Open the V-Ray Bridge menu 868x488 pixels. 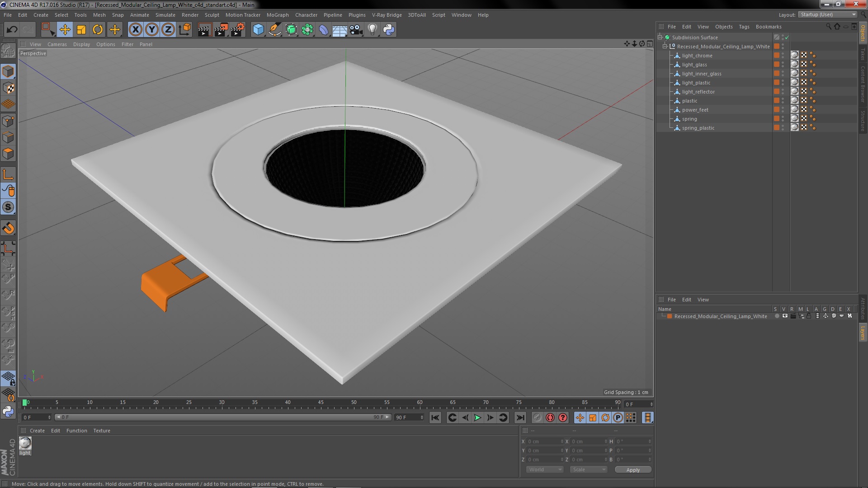[387, 15]
